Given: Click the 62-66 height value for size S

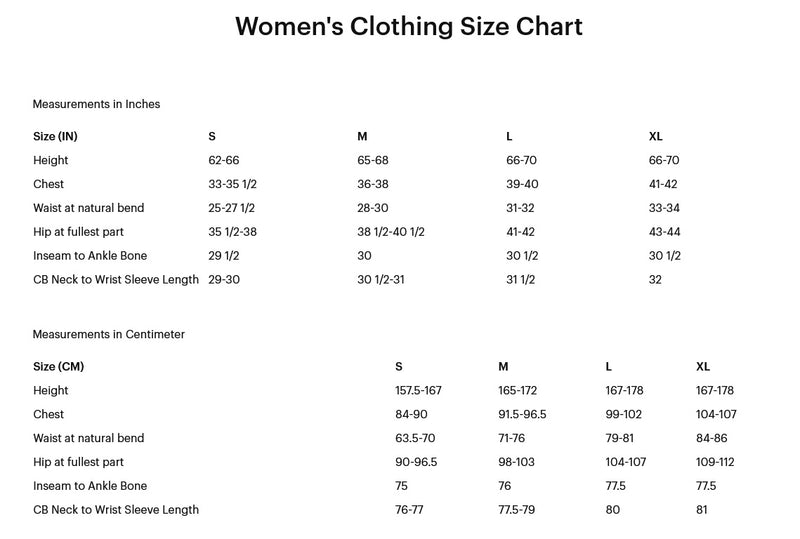Looking at the screenshot, I should click(223, 160).
